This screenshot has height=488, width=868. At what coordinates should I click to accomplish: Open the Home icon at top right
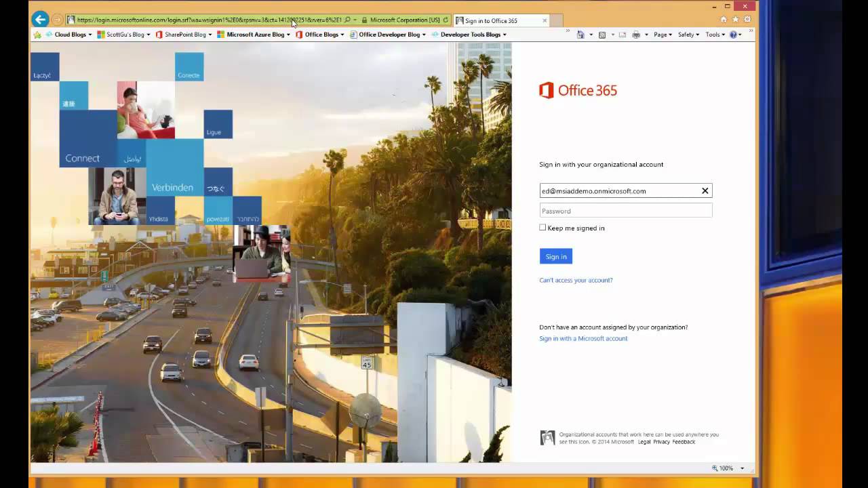[724, 20]
